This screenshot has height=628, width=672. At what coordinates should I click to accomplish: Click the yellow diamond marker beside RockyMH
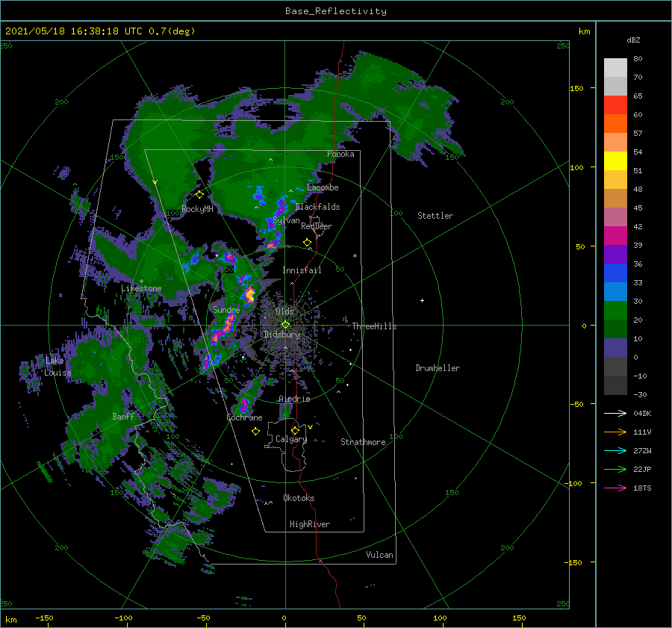point(199,195)
